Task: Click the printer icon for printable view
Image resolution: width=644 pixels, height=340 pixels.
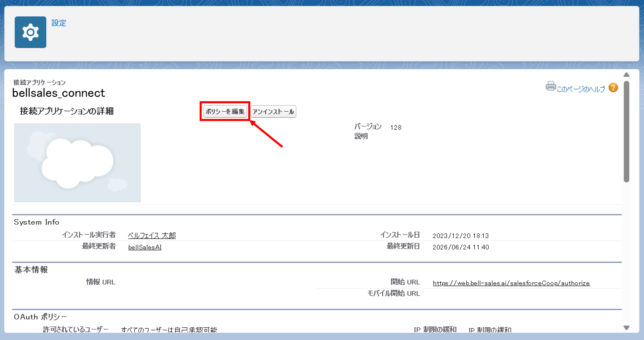Action: tap(550, 86)
